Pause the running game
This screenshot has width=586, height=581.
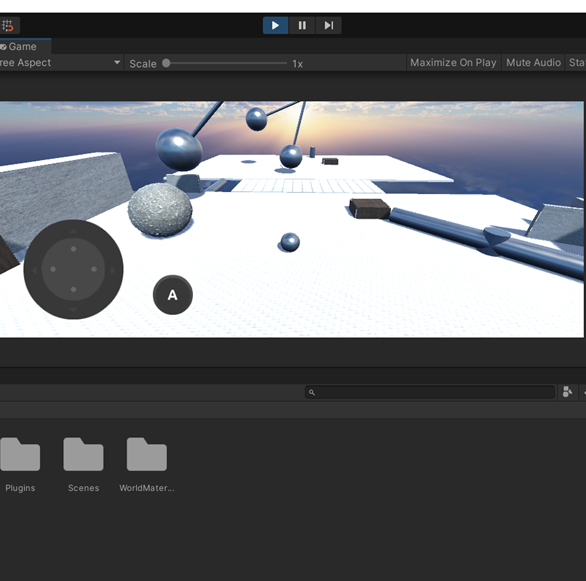click(x=302, y=25)
